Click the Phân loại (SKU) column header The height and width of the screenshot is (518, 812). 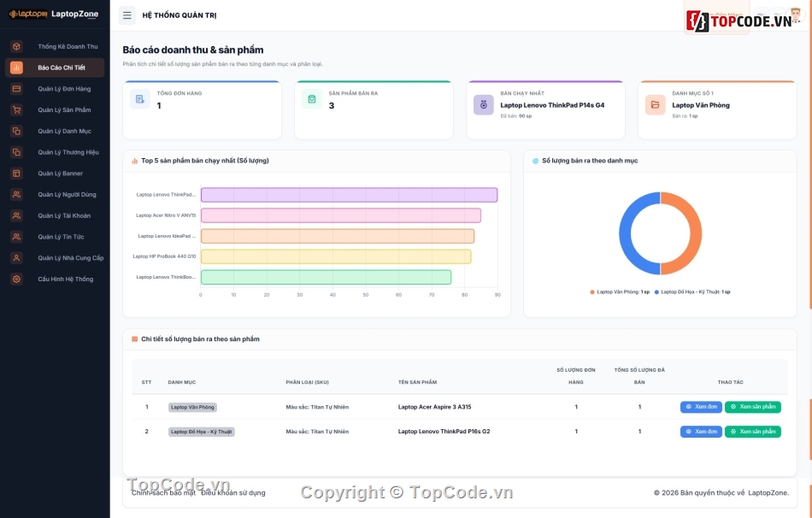pyautogui.click(x=307, y=382)
